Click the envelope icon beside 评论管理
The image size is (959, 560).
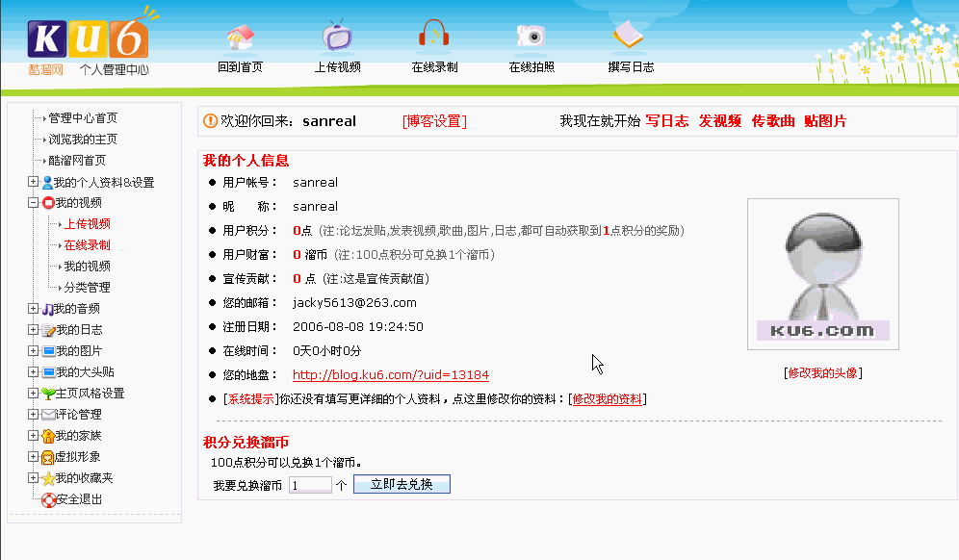point(48,415)
